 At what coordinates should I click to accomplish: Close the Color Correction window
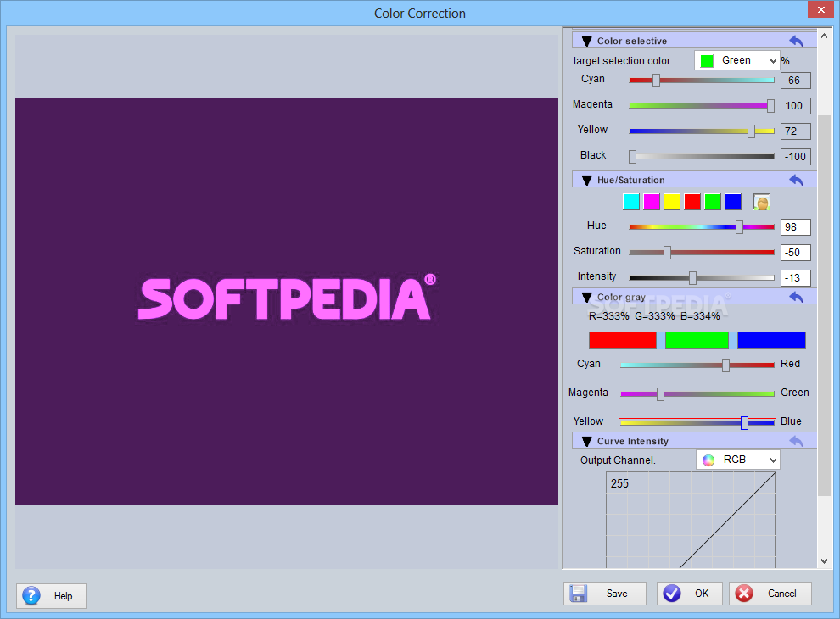click(820, 9)
